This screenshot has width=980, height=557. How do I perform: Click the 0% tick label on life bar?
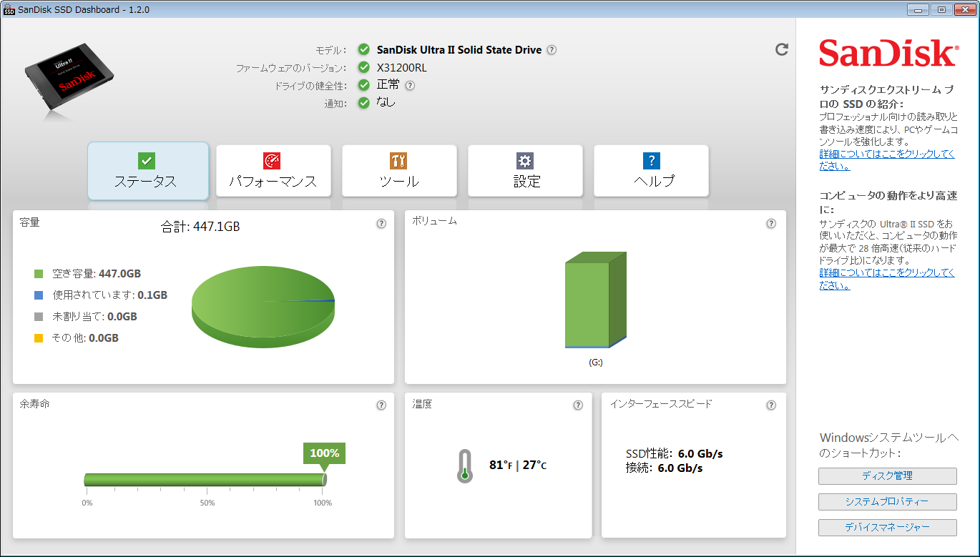click(87, 503)
